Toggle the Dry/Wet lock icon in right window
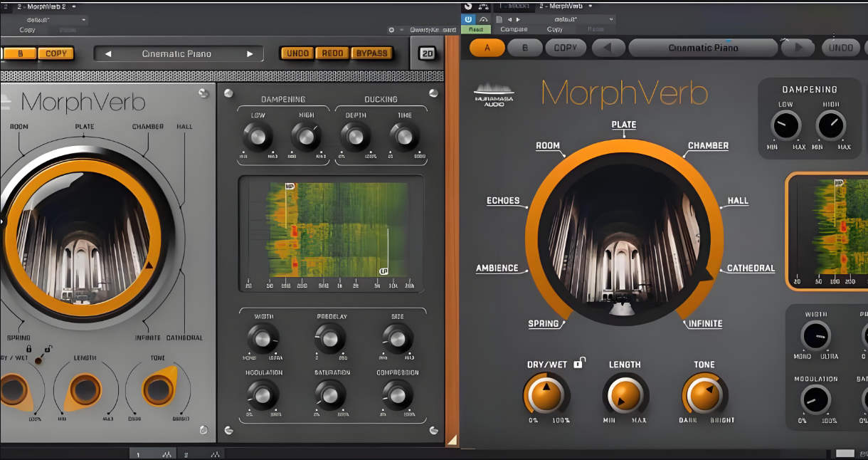The width and height of the screenshot is (868, 460). (x=578, y=363)
